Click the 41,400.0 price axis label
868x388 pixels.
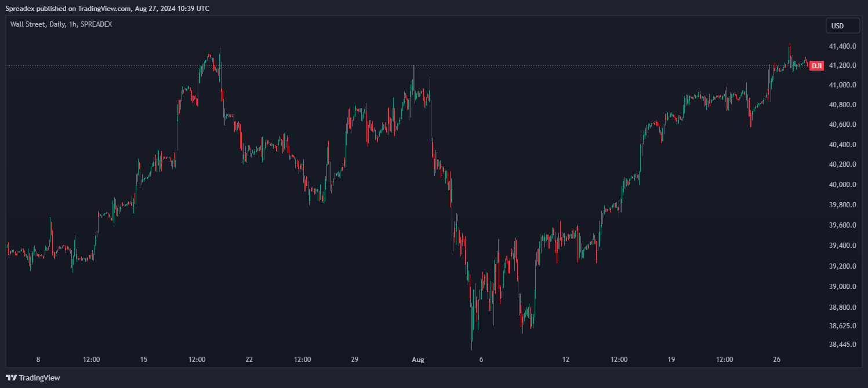(843, 46)
